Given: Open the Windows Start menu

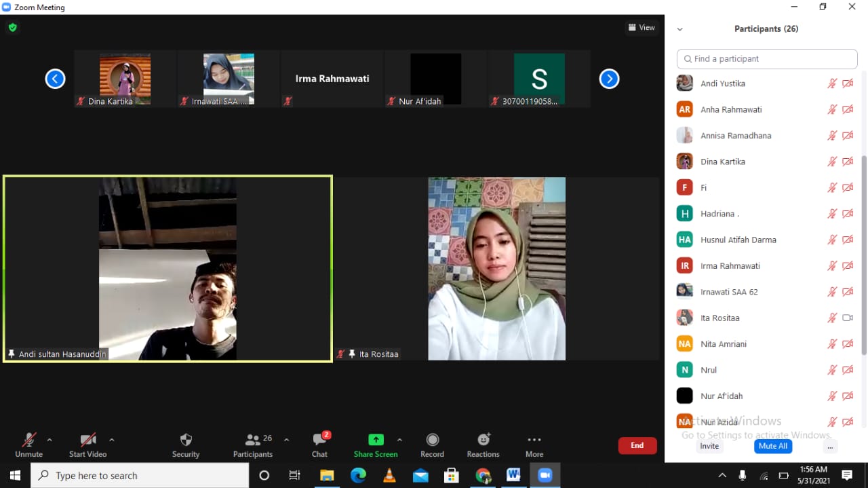Looking at the screenshot, I should [x=14, y=475].
